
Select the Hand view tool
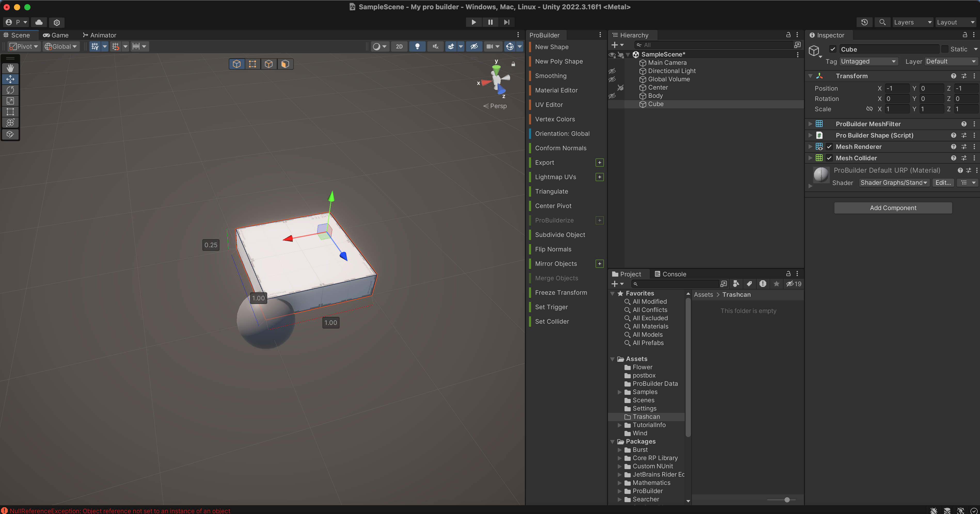tap(10, 68)
